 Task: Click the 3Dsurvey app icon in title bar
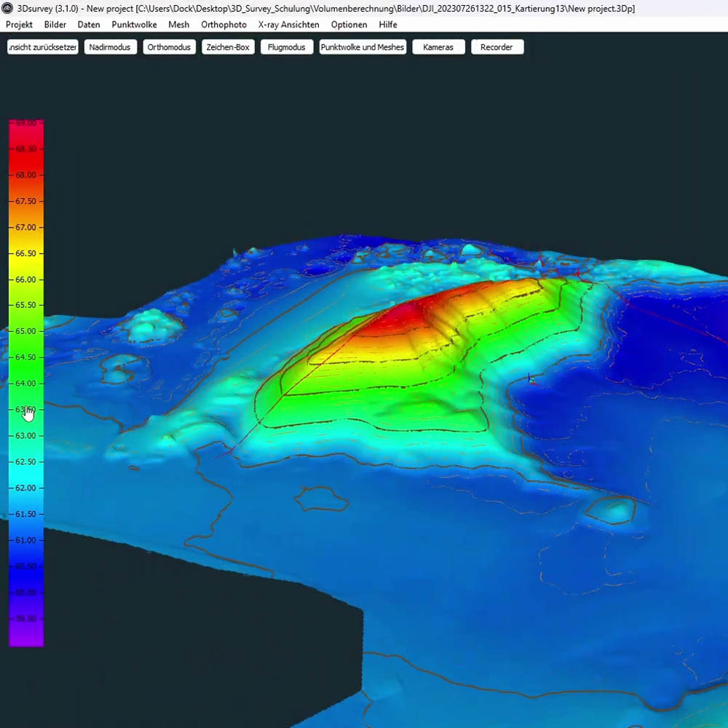(x=7, y=9)
